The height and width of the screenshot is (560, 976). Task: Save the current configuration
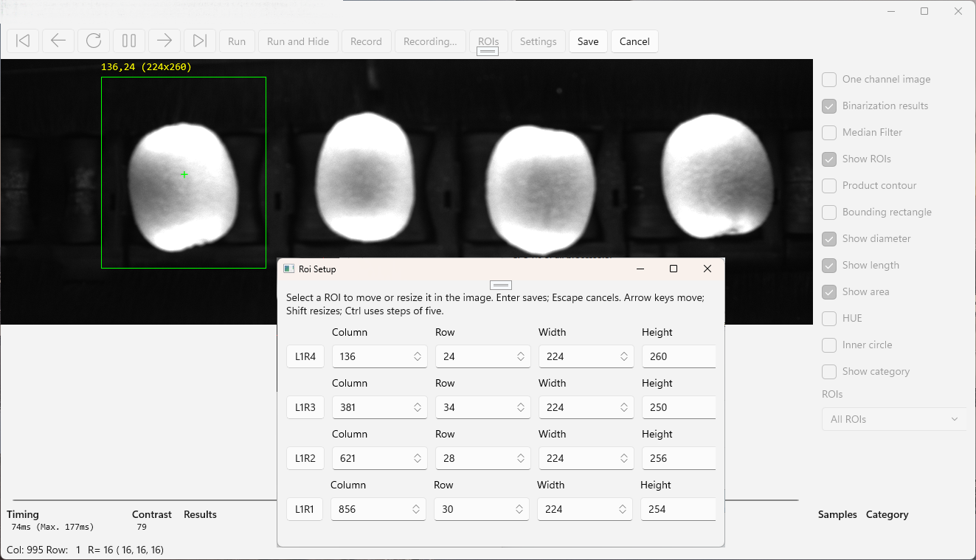tap(588, 41)
